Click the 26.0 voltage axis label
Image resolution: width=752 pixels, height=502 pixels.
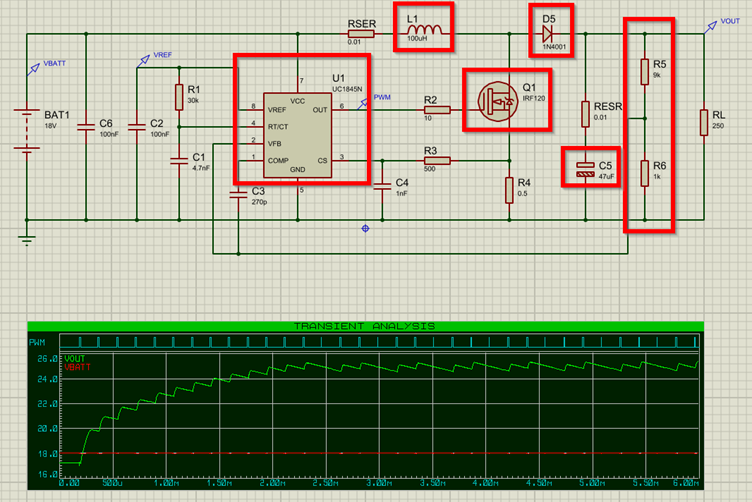coord(47,359)
